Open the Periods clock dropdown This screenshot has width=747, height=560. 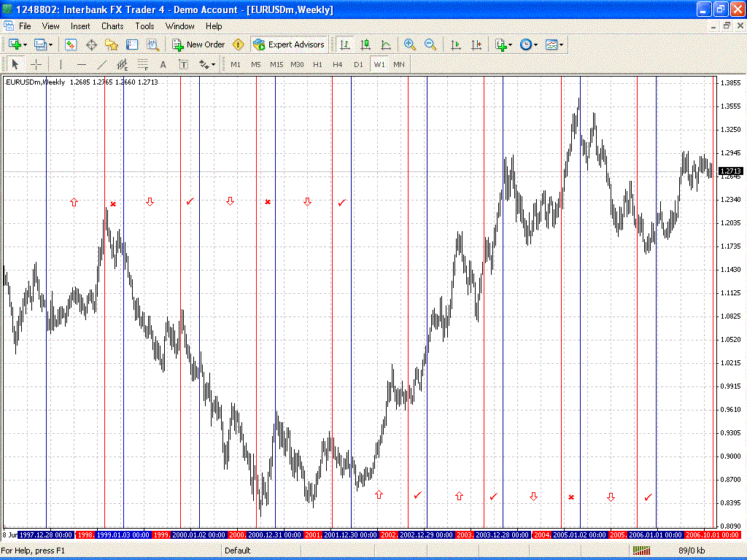pos(527,44)
